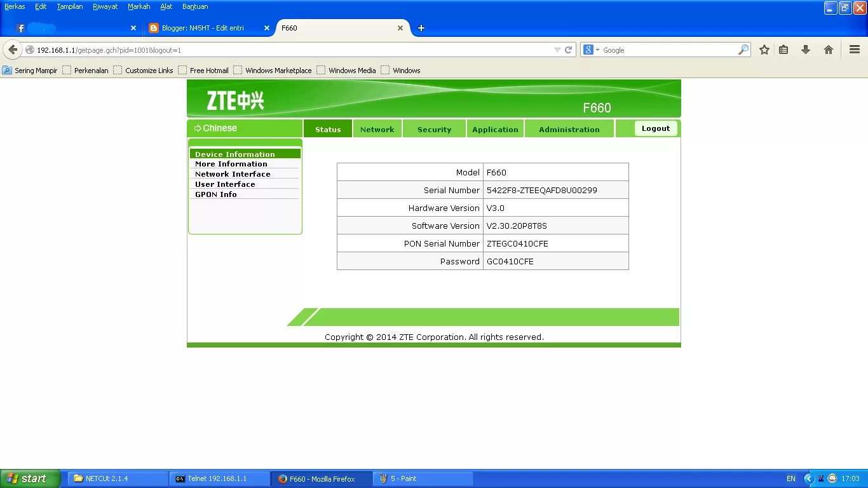The width and height of the screenshot is (868, 488).
Task: Click PON serial ZTEGC0410CFE value
Action: click(x=517, y=243)
